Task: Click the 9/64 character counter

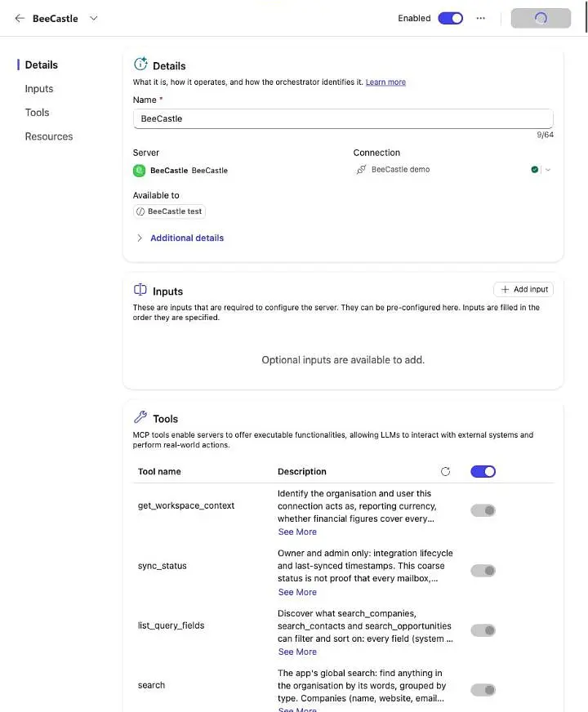Action: pos(545,135)
